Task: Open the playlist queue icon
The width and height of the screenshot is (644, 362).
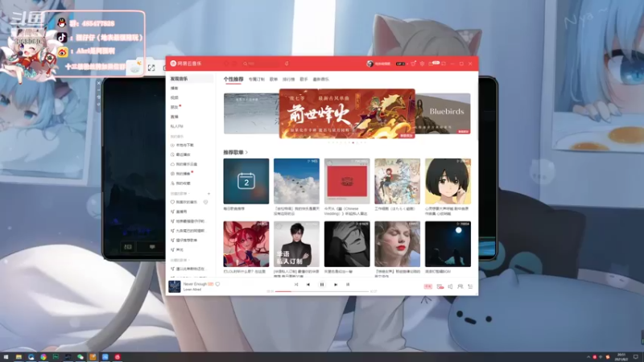Action: click(471, 286)
